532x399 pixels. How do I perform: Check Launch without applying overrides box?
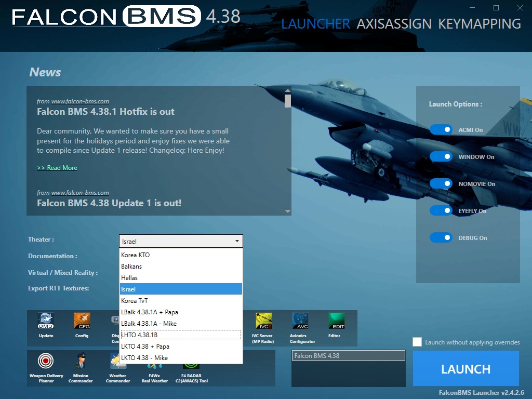(417, 342)
